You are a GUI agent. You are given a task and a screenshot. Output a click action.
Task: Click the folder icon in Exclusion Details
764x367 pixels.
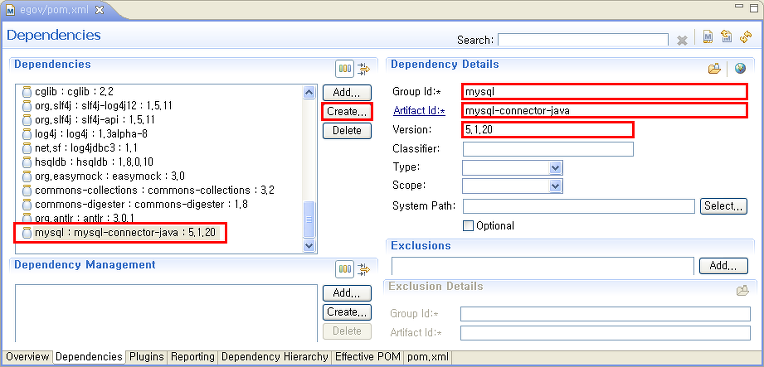click(742, 291)
